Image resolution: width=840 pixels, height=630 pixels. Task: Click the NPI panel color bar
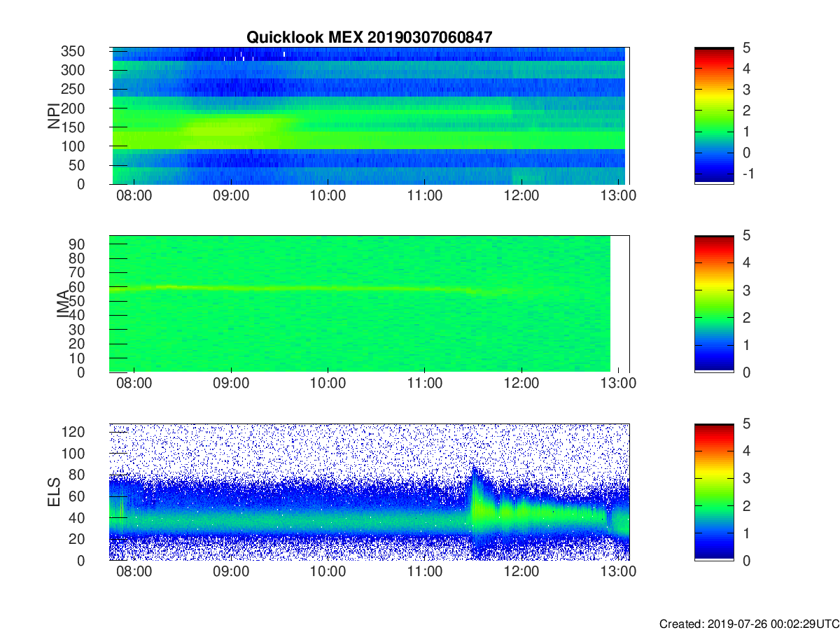point(714,116)
